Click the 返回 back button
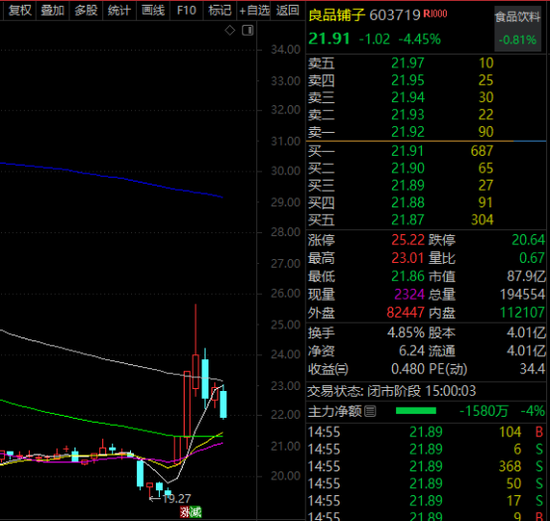The height and width of the screenshot is (521, 550). pyautogui.click(x=288, y=11)
